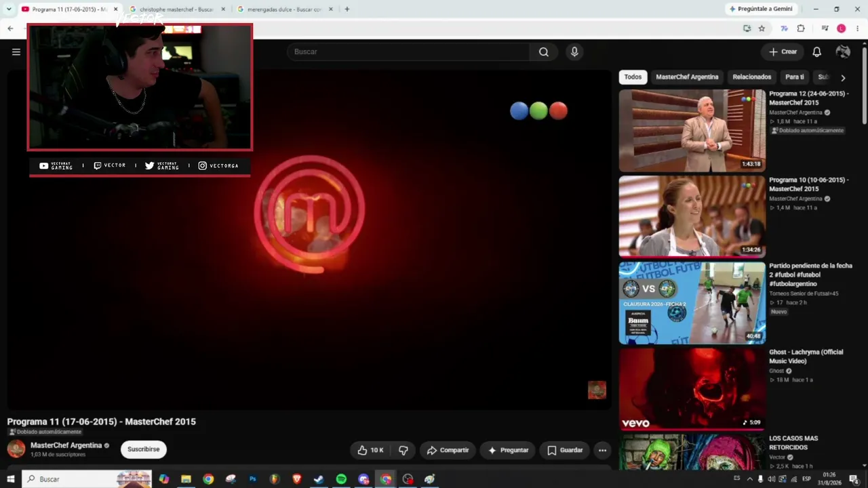The image size is (868, 488).
Task: Open Windows Start menu
Action: [11, 479]
